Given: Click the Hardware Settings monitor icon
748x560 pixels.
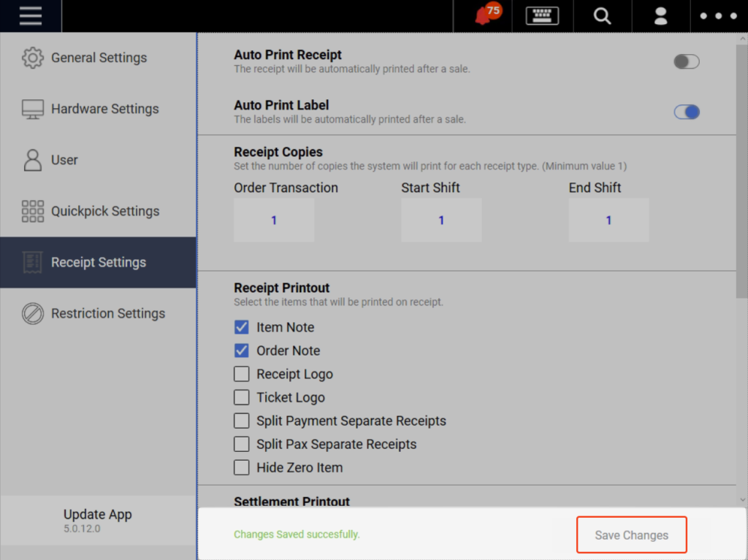Looking at the screenshot, I should 33,109.
